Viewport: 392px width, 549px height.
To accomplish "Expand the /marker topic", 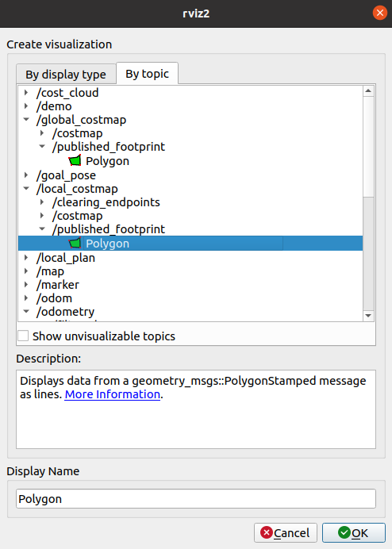I will tap(26, 285).
